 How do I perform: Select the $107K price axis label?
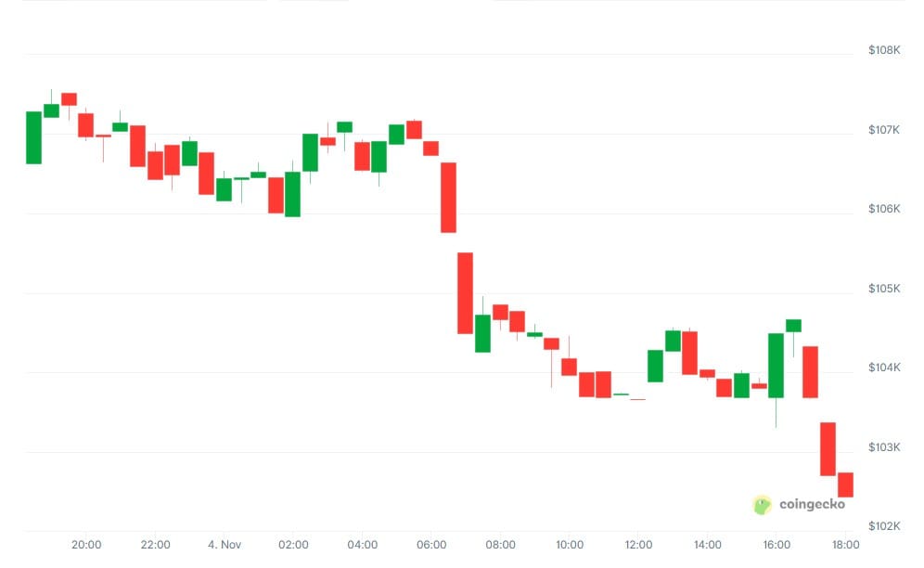[x=884, y=130]
